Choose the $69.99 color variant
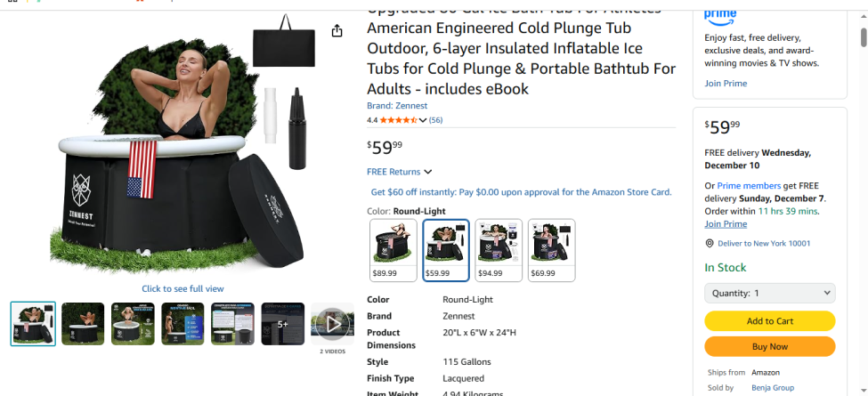The image size is (868, 396). (551, 250)
